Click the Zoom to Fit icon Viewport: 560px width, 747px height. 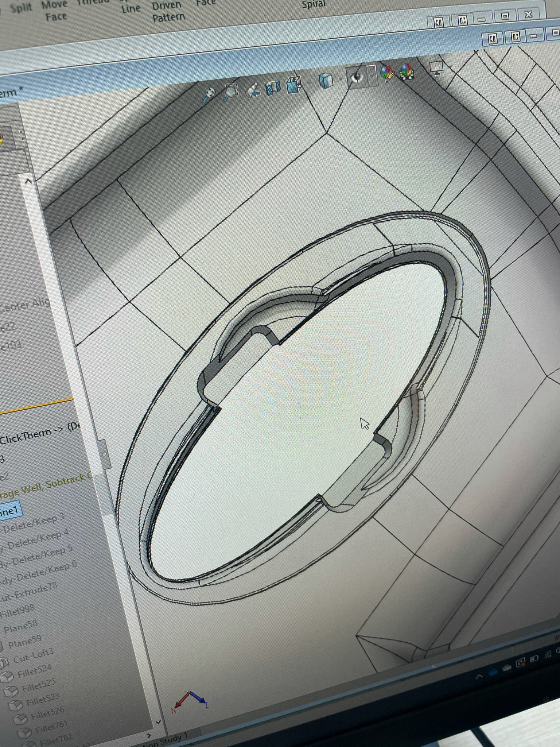coord(209,95)
